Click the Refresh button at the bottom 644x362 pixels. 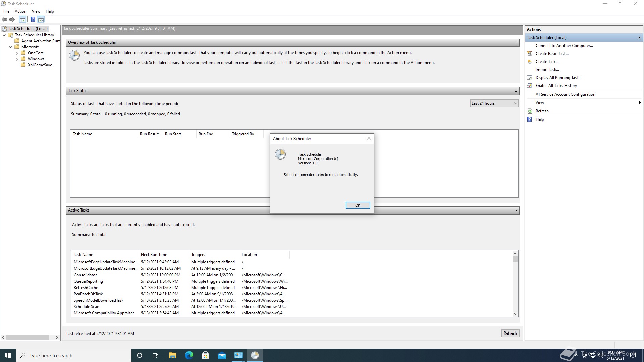[x=510, y=333]
